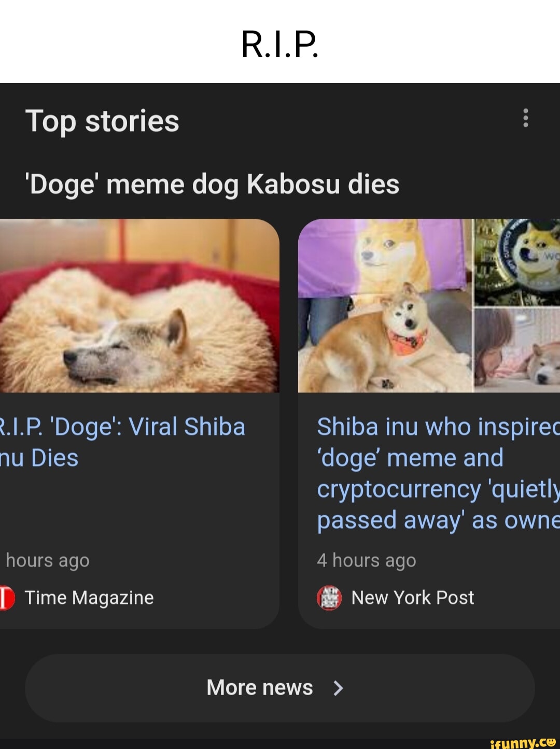Click the New York Post source text
Screen dimensions: 560x749
coord(412,597)
